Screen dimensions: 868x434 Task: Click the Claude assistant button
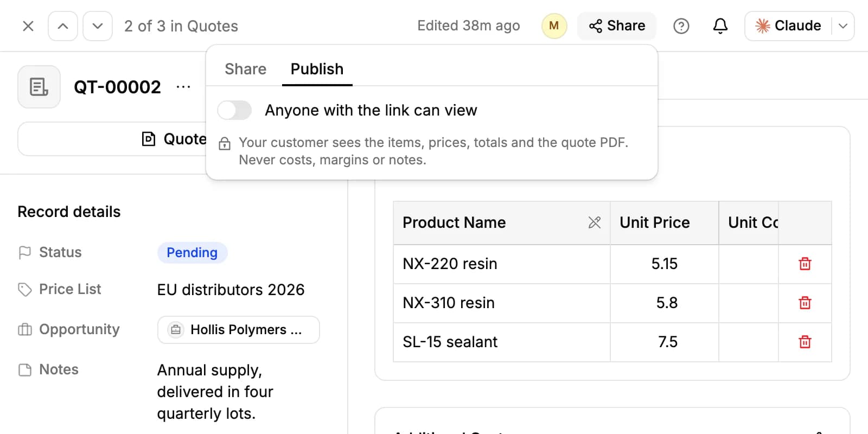pos(788,26)
